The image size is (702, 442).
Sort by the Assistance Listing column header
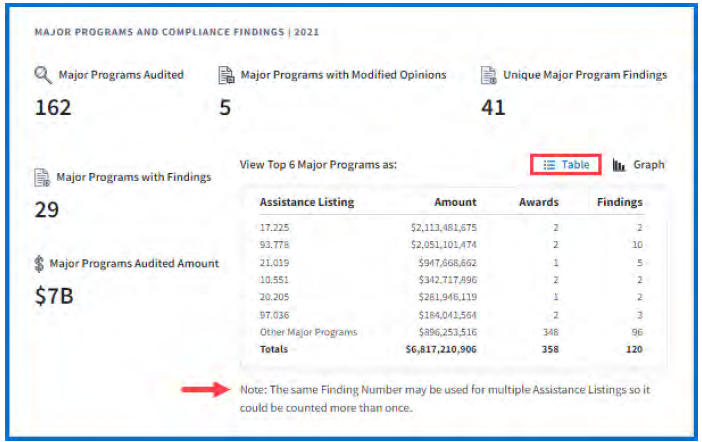306,202
